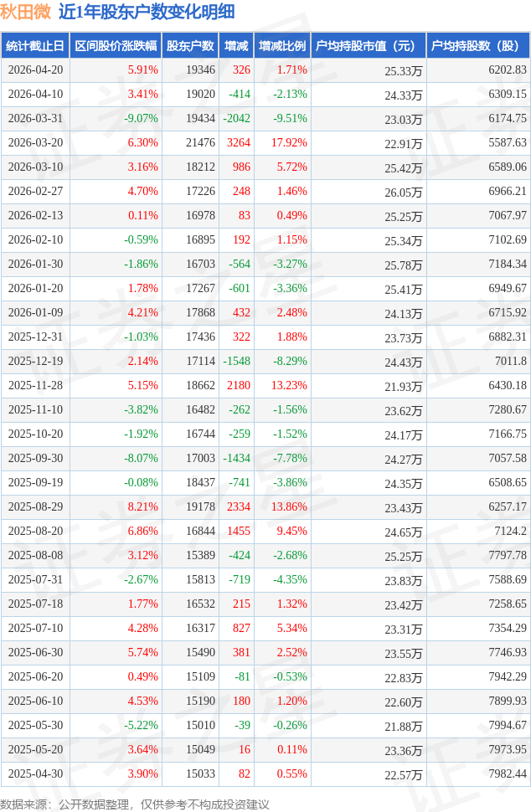
Task: Click the 增减 column header
Action: [237, 46]
